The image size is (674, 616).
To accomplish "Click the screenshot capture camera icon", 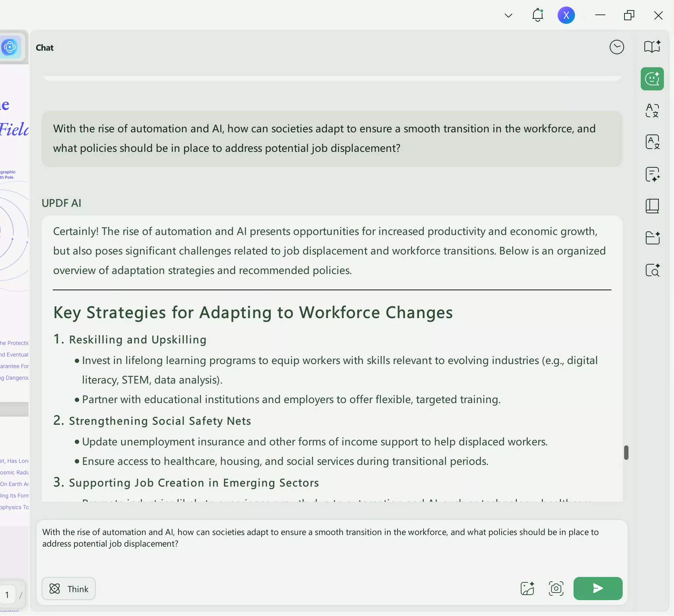I will point(556,589).
